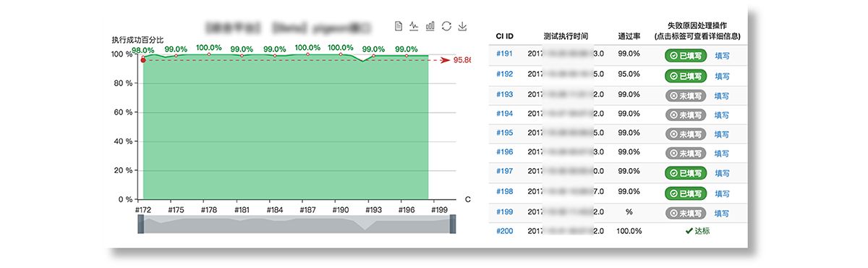The height and width of the screenshot is (268, 868).
Task: Click the 失败原因处理操作 column header
Action: pyautogui.click(x=697, y=25)
